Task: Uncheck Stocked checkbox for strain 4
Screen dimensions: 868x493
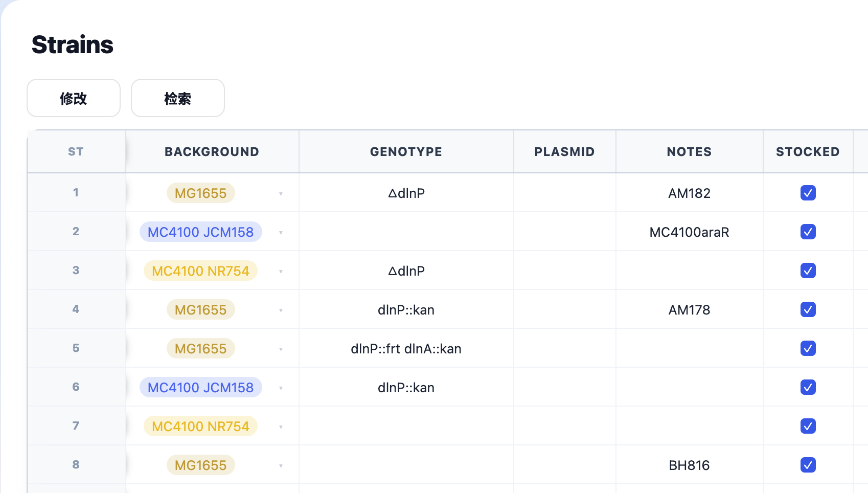Action: tap(808, 309)
